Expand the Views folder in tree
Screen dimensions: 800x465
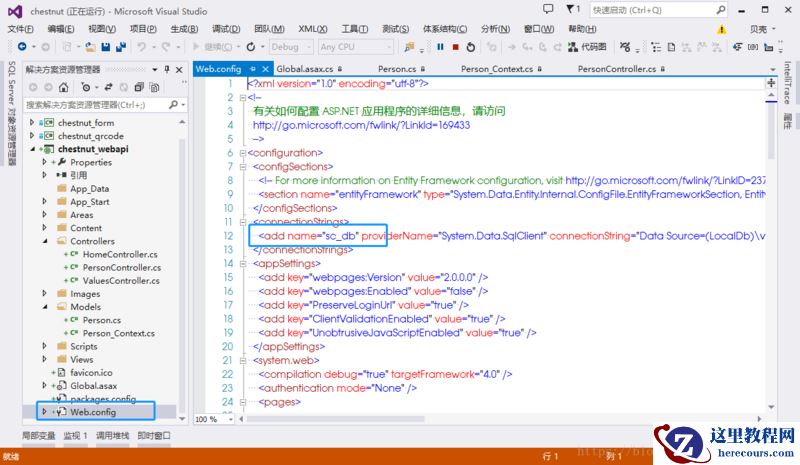click(x=45, y=360)
